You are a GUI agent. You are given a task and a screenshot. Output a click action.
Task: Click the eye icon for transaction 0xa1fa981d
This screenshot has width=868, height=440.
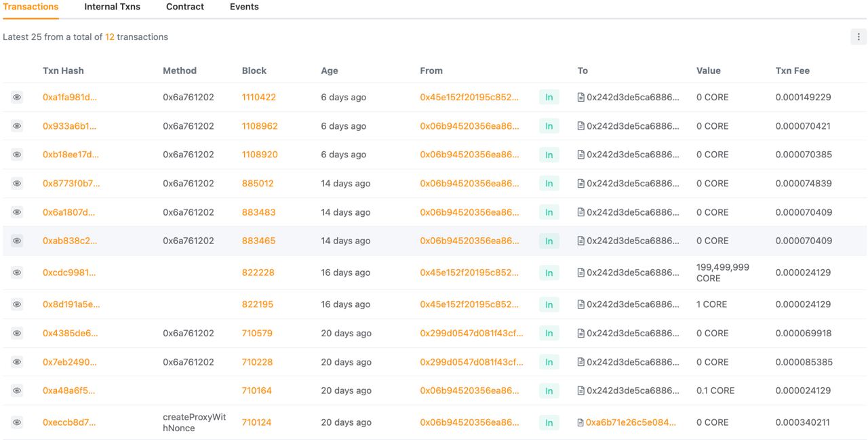17,98
